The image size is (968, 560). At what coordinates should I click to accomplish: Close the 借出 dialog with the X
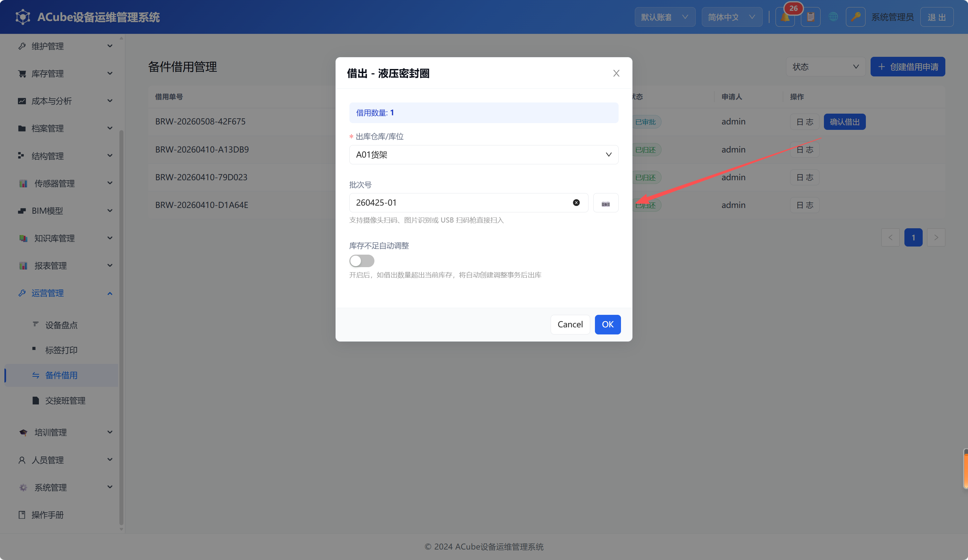click(x=616, y=73)
